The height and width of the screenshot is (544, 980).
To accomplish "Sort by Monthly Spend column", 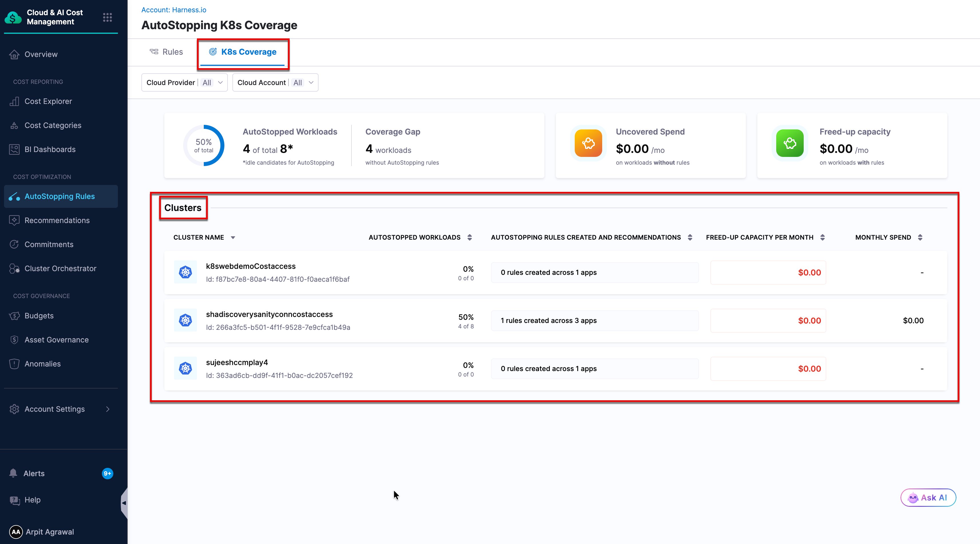I will coord(920,238).
